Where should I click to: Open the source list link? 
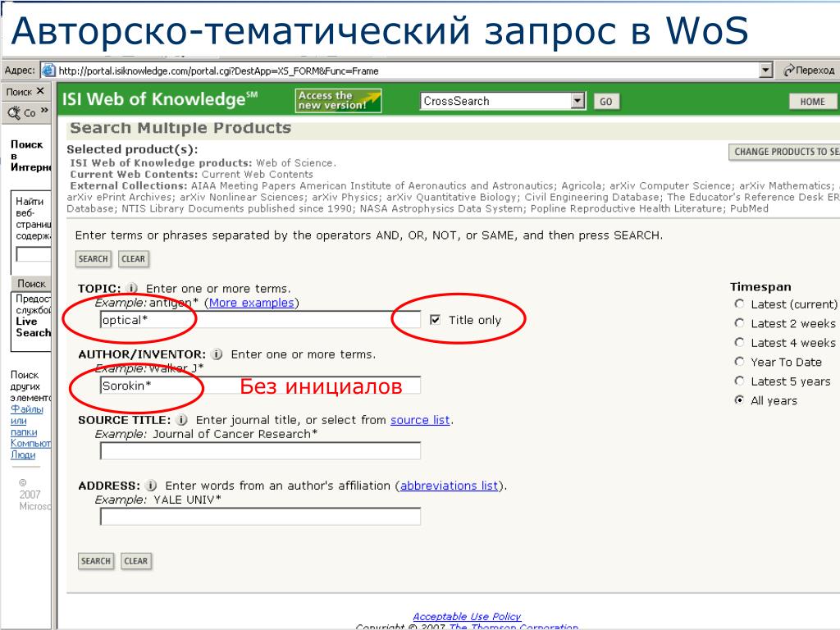[x=420, y=420]
